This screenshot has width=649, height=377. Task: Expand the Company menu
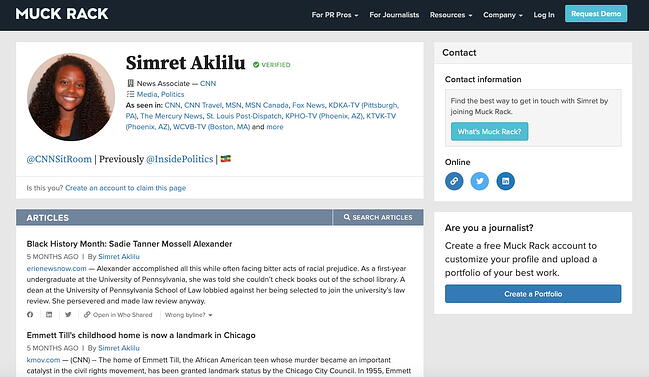pyautogui.click(x=503, y=15)
